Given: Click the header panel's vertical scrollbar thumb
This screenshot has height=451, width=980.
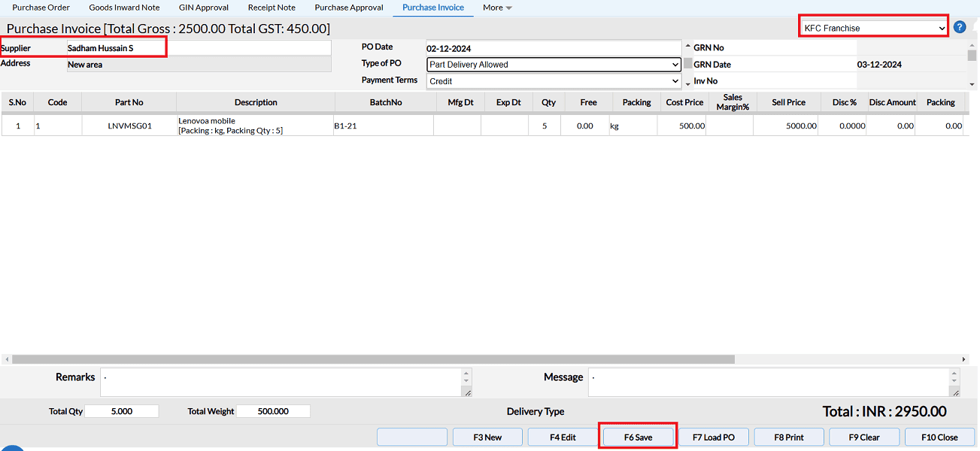Looking at the screenshot, I should [972, 55].
